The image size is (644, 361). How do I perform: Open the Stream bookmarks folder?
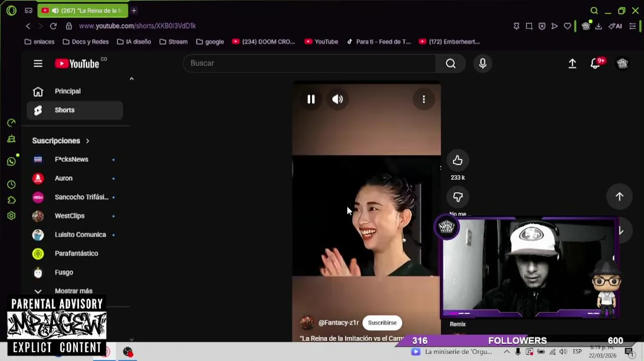(x=173, y=42)
